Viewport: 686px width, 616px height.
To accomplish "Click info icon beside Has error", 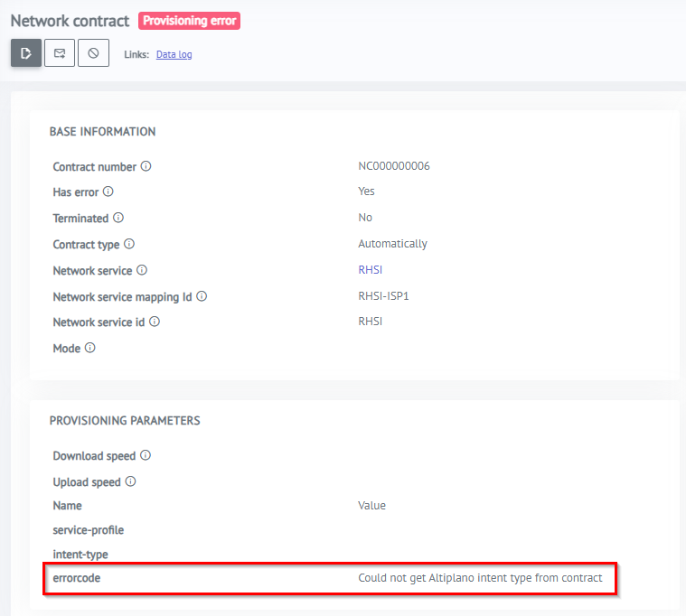I will 108,191.
